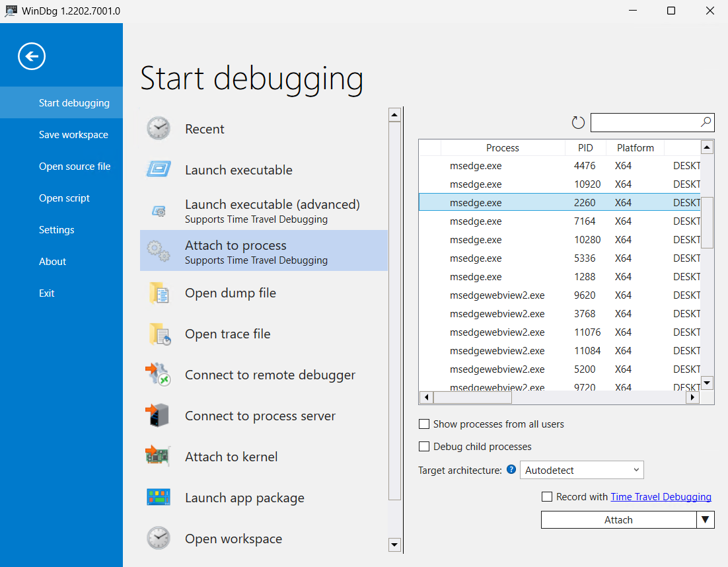Open the Time Travel Debugging link
The image size is (728, 567).
pyautogui.click(x=661, y=497)
